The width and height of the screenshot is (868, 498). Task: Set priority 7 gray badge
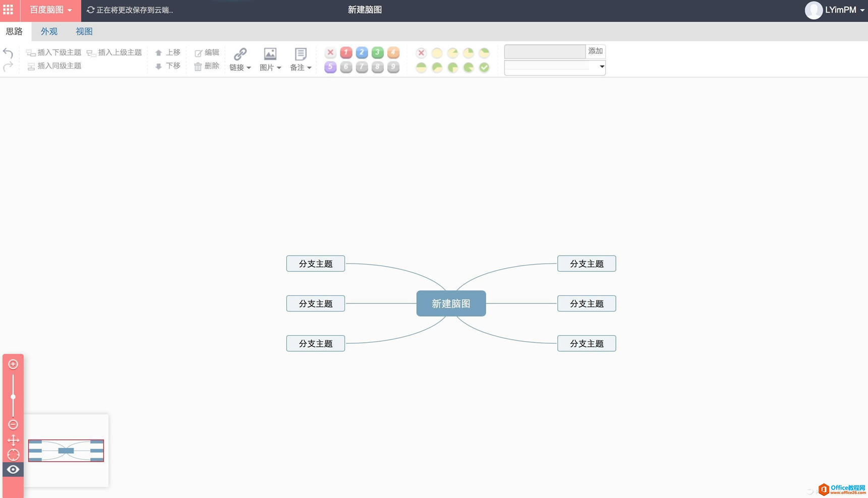pyautogui.click(x=362, y=67)
